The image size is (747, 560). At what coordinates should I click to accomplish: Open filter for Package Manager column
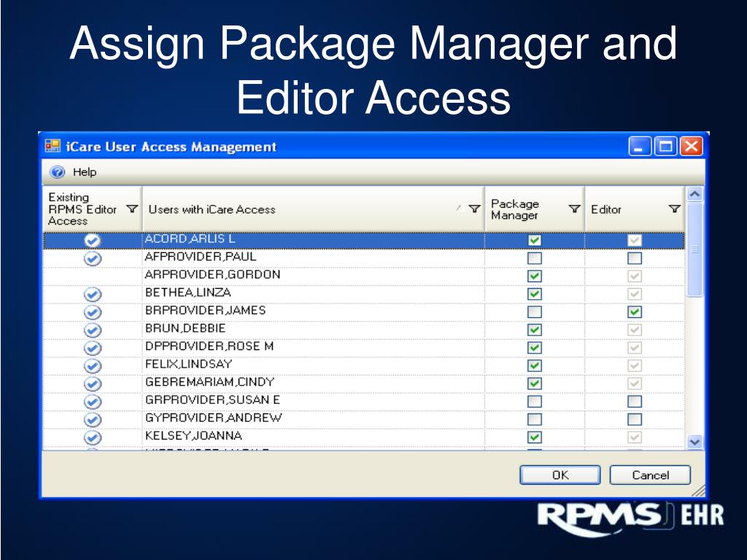pos(575,209)
